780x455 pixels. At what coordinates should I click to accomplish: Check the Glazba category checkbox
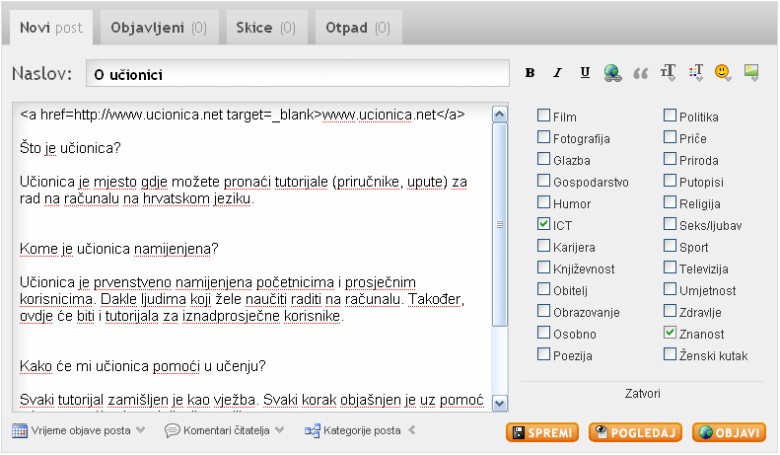pyautogui.click(x=543, y=159)
